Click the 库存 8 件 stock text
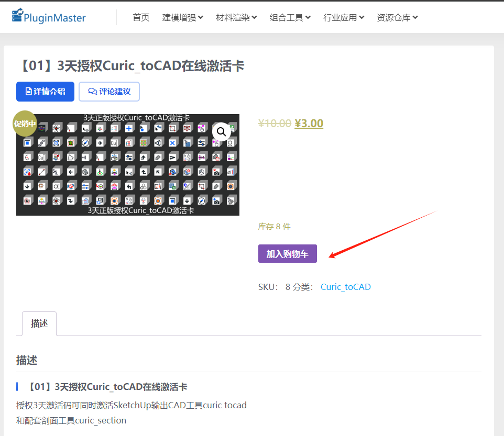 pos(274,227)
